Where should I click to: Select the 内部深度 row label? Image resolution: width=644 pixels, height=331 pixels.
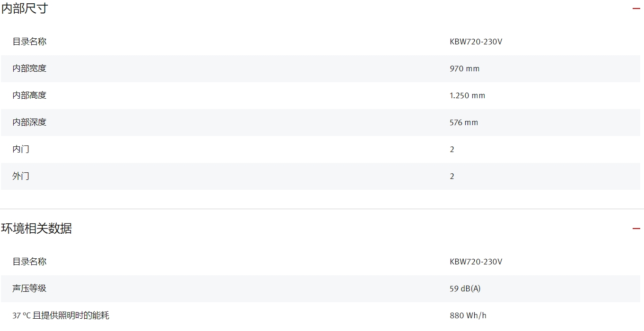(29, 122)
